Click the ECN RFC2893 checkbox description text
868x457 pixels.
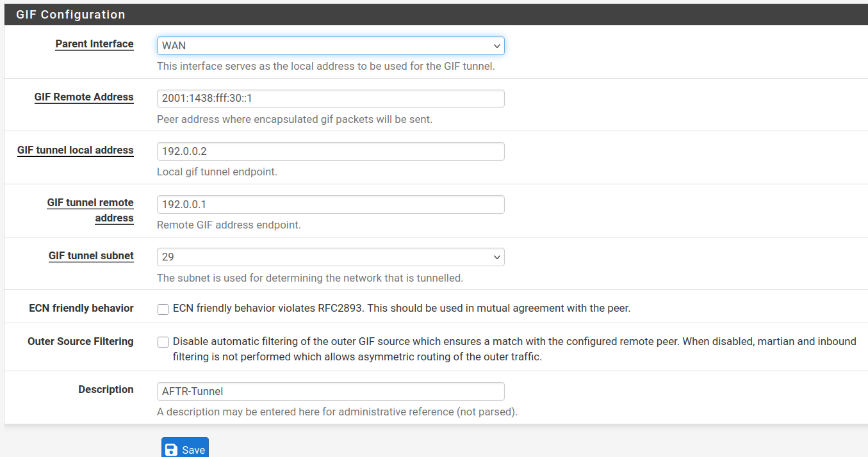click(x=401, y=309)
